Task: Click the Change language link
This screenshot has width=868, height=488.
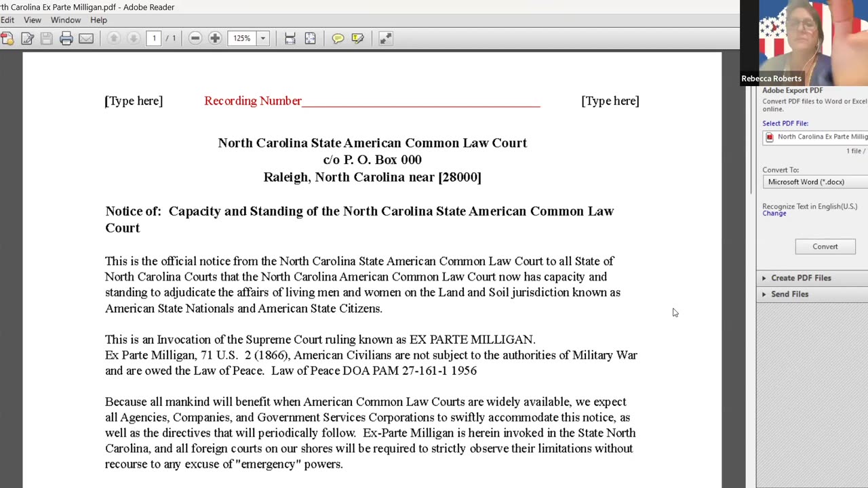Action: pyautogui.click(x=774, y=213)
